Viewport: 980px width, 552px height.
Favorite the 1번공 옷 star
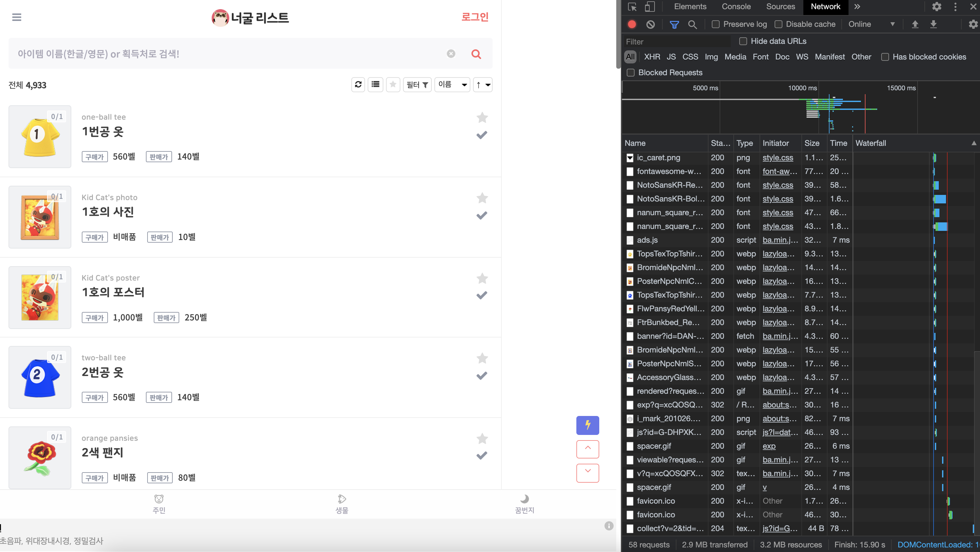482,117
